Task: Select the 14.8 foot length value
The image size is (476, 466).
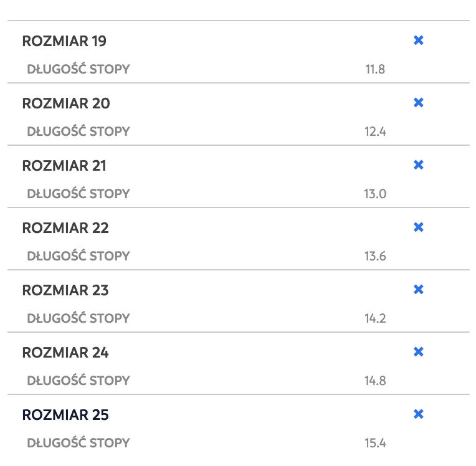Action: (375, 381)
